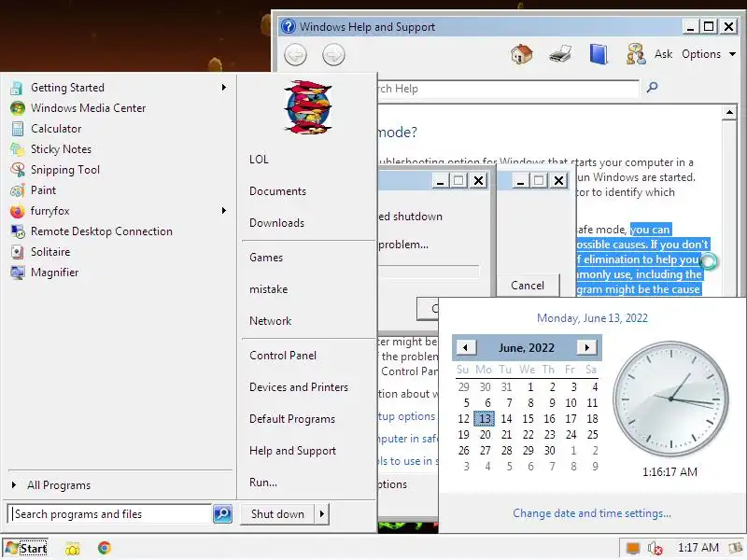Click the Calculator icon in the Start menu
The height and width of the screenshot is (560, 747).
pyautogui.click(x=18, y=129)
